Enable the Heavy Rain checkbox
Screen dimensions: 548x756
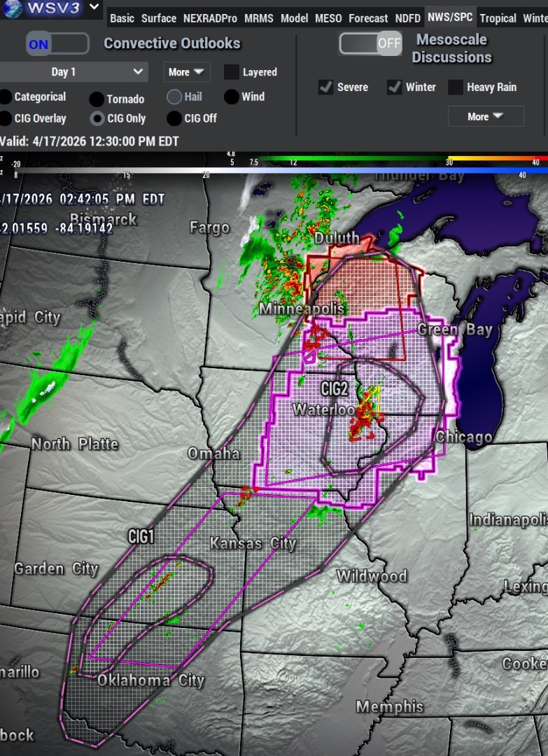point(456,87)
